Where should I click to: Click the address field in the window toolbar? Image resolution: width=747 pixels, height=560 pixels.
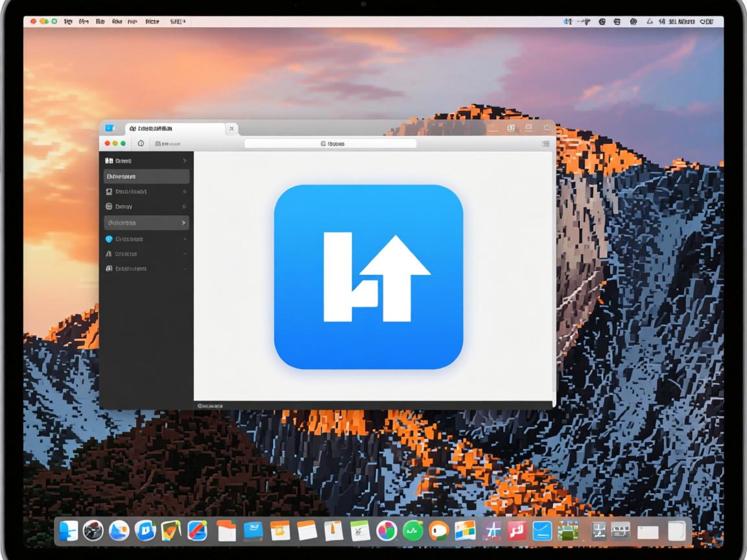[330, 143]
